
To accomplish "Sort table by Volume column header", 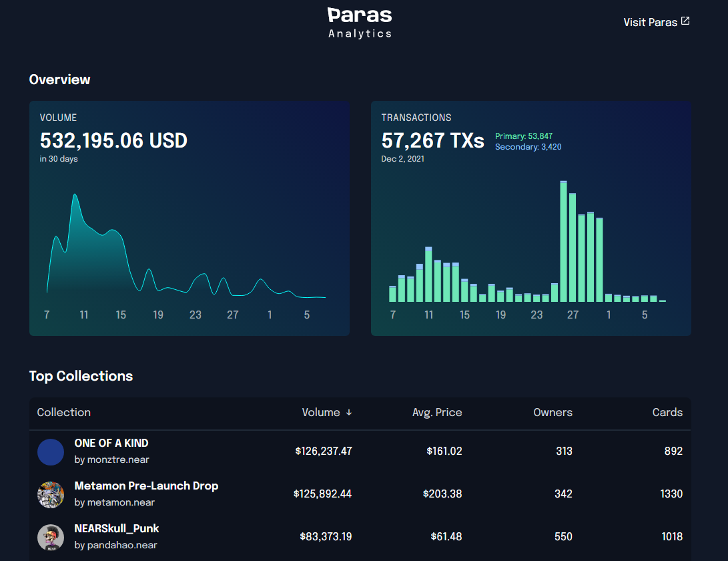I will (327, 412).
